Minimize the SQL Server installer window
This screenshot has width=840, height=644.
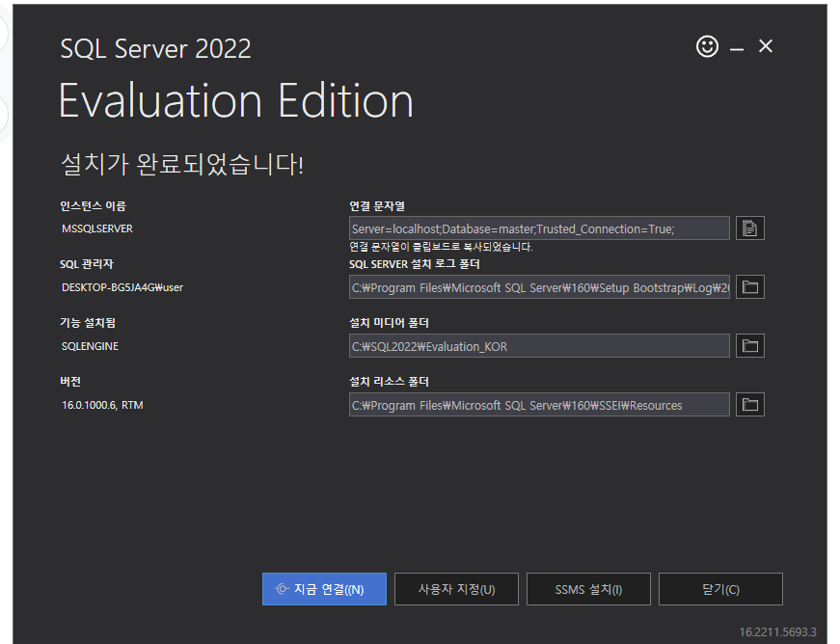tap(736, 46)
